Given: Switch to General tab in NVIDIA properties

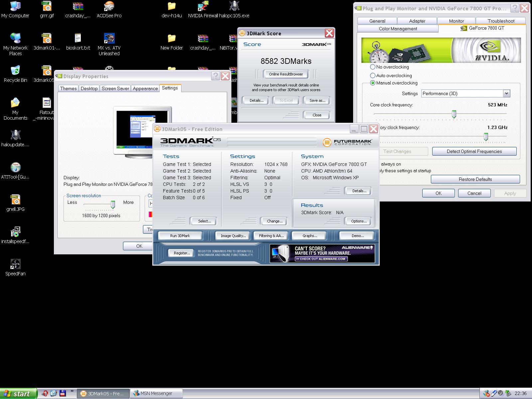Looking at the screenshot, I should click(x=377, y=21).
